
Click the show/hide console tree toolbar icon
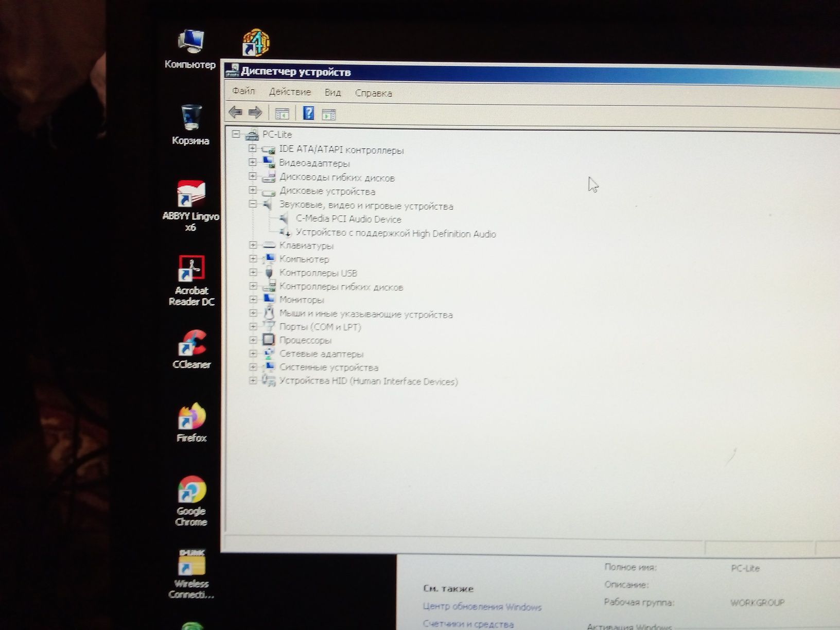pos(282,113)
